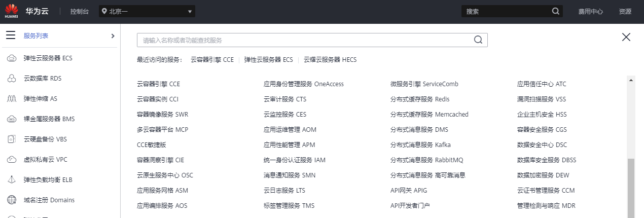Open 云容器实例 CCI service
This screenshot has width=644, height=218.
(x=158, y=99)
